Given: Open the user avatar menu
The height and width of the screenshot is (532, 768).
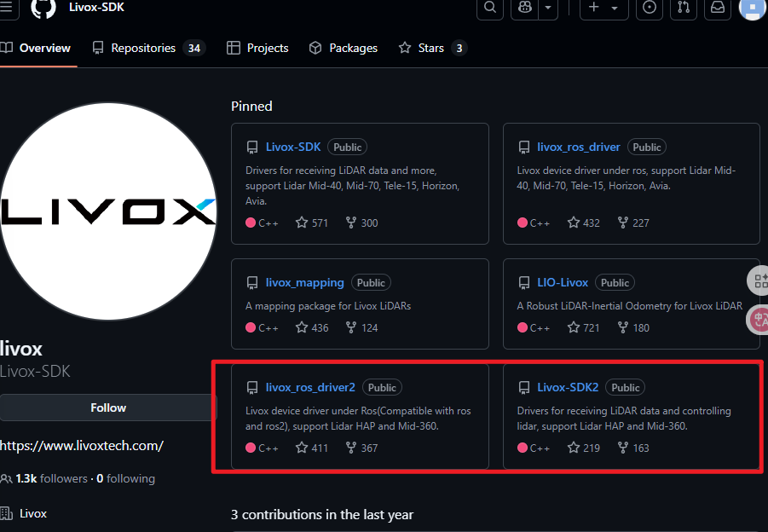Looking at the screenshot, I should (754, 8).
